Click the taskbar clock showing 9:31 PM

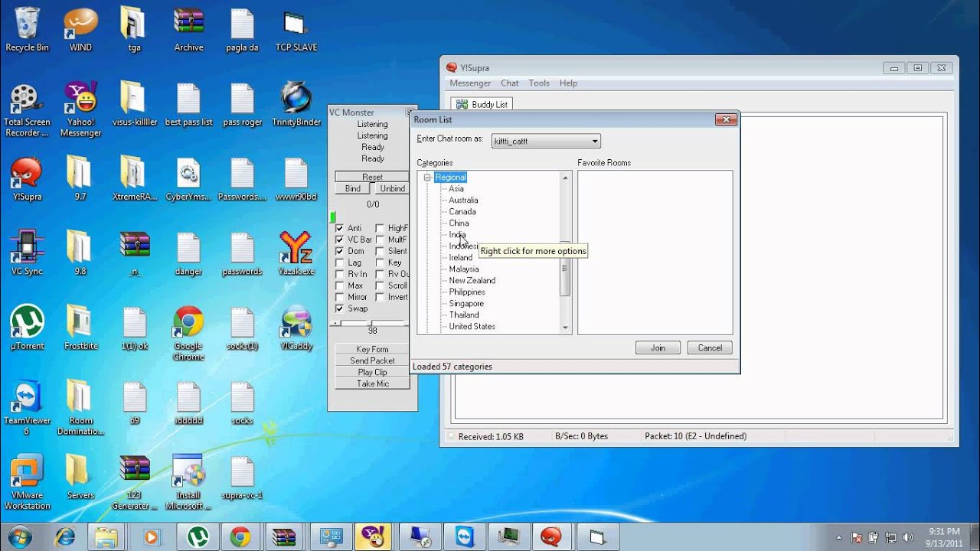point(943,537)
